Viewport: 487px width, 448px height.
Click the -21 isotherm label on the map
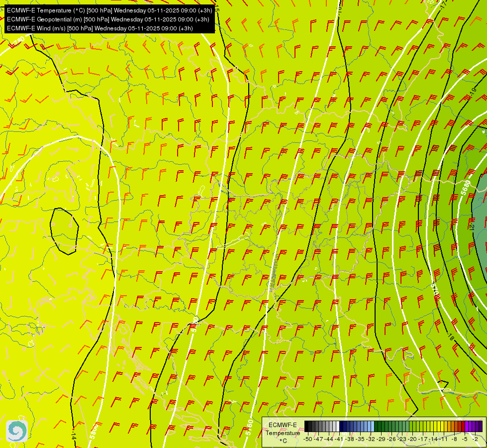(x=472, y=226)
